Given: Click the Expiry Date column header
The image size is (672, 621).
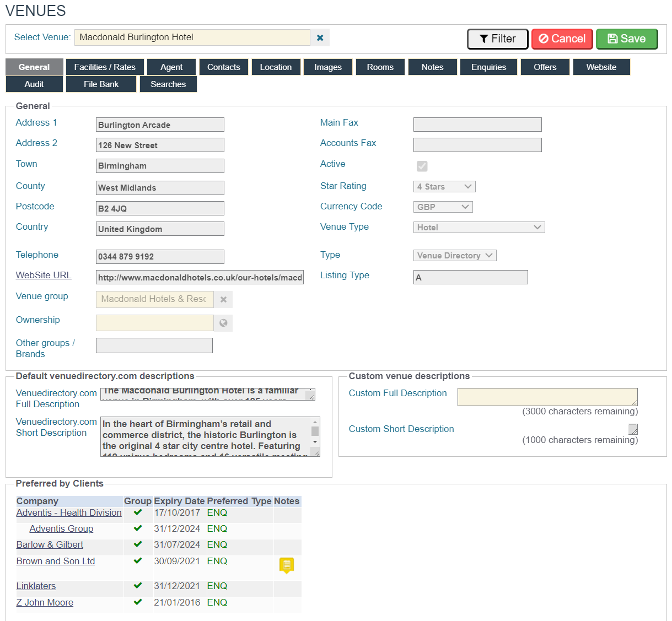Looking at the screenshot, I should 179,501.
